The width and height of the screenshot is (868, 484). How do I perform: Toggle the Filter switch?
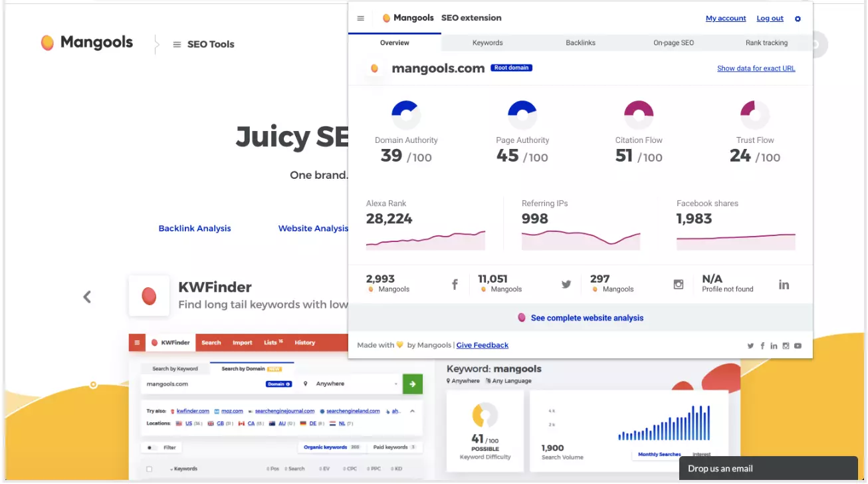point(152,447)
